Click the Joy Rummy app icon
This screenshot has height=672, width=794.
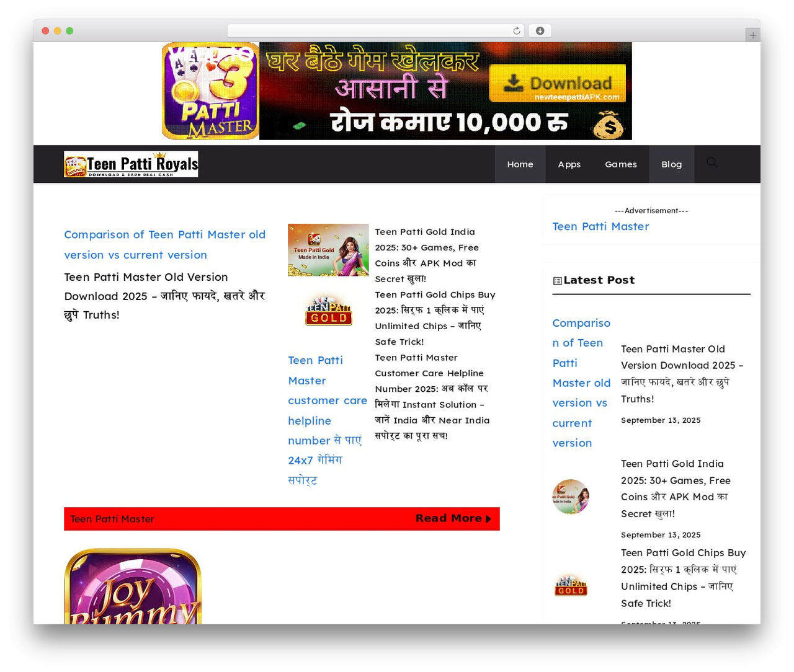tap(133, 586)
